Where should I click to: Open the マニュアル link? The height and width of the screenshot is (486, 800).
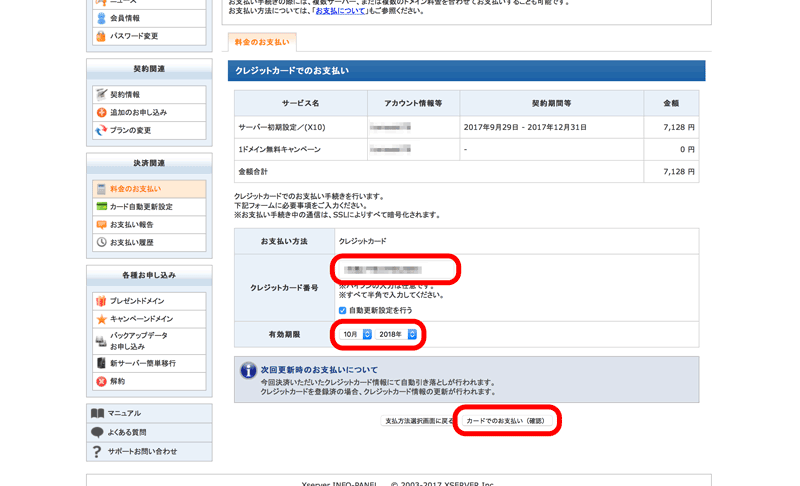(149, 413)
